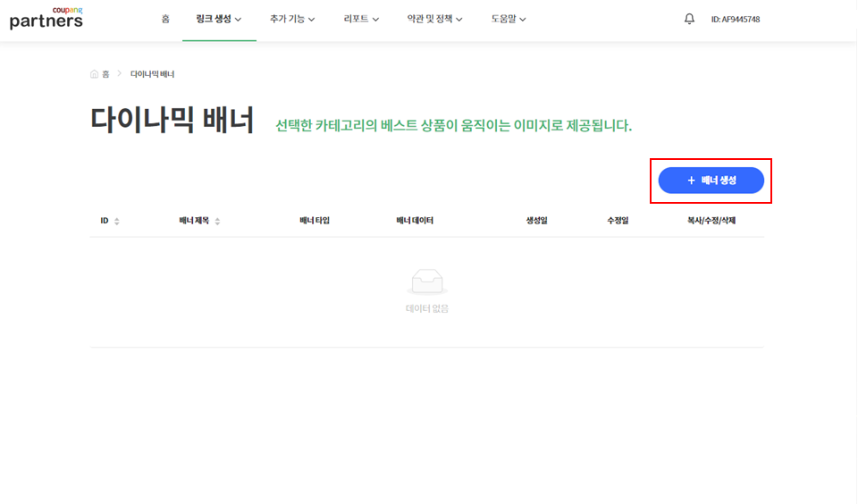Image resolution: width=858 pixels, height=504 pixels.
Task: Sort by 배너 제목 column arrows
Action: tap(217, 221)
